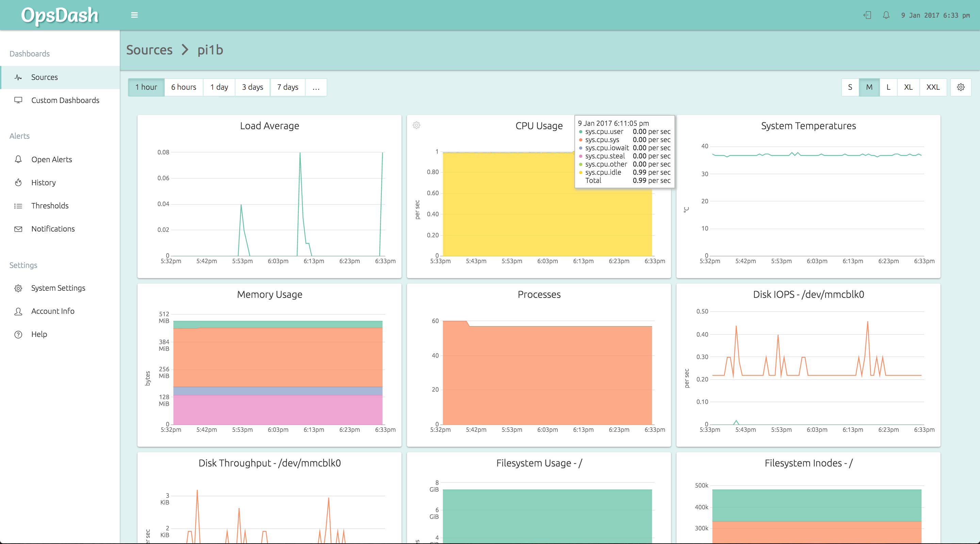
Task: Click the pi1b breadcrumb text
Action: click(x=210, y=50)
